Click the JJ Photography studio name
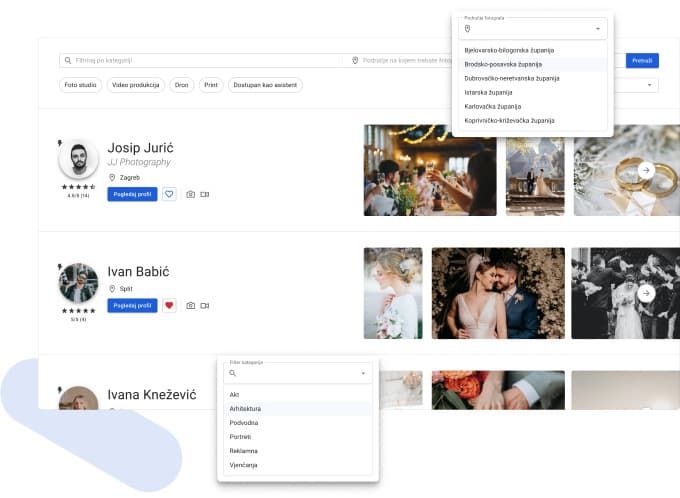 pos(139,162)
